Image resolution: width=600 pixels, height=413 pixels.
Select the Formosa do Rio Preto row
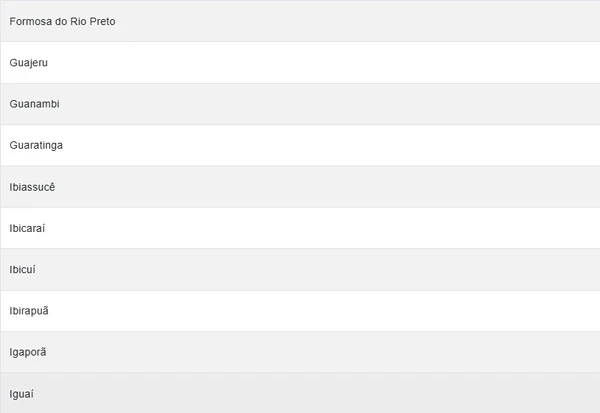coord(300,21)
